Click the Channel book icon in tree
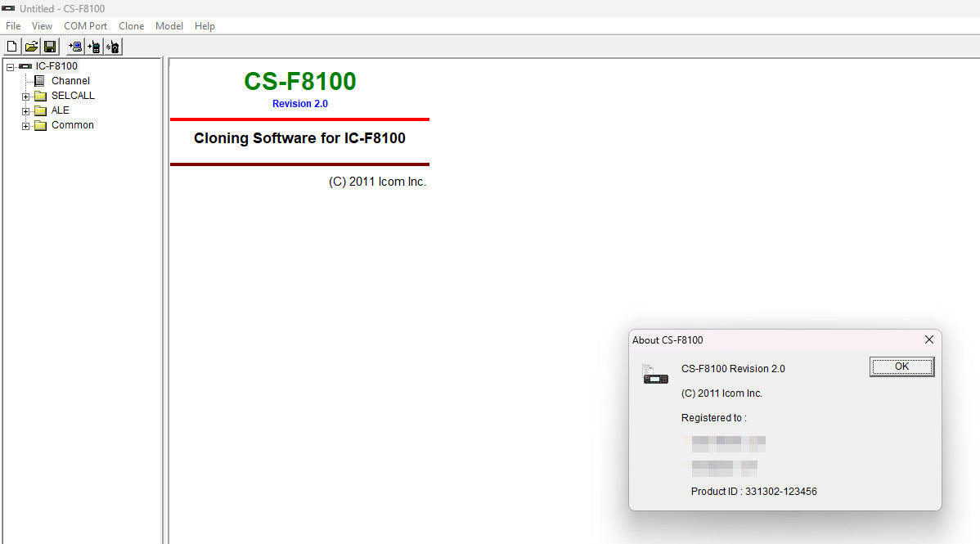The width and height of the screenshot is (980, 544). [39, 81]
